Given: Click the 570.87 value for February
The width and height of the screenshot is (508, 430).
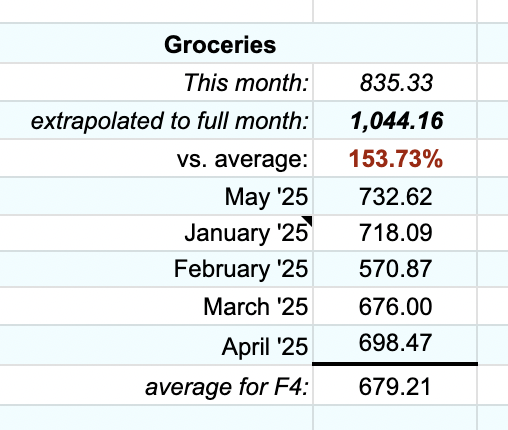Looking at the screenshot, I should 396,269.
